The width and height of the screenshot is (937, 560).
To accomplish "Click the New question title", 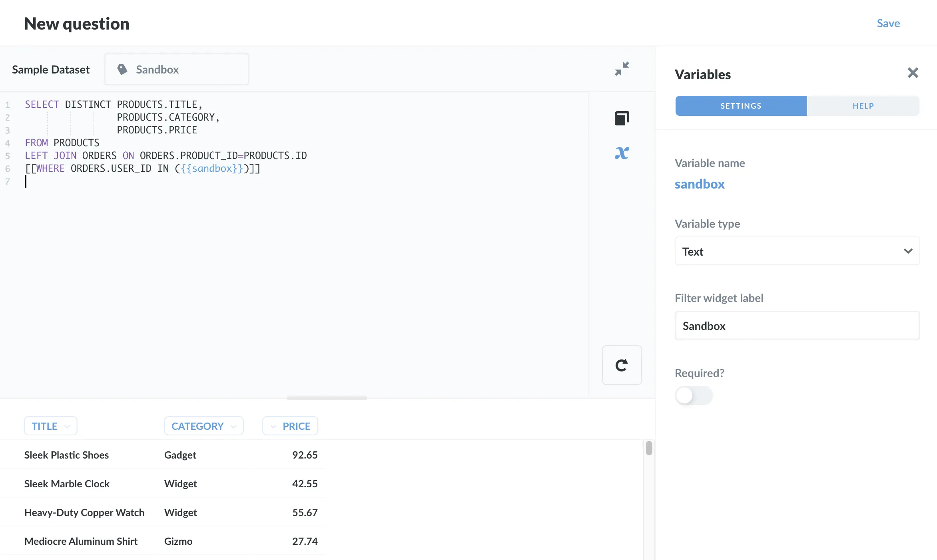I will 77,24.
